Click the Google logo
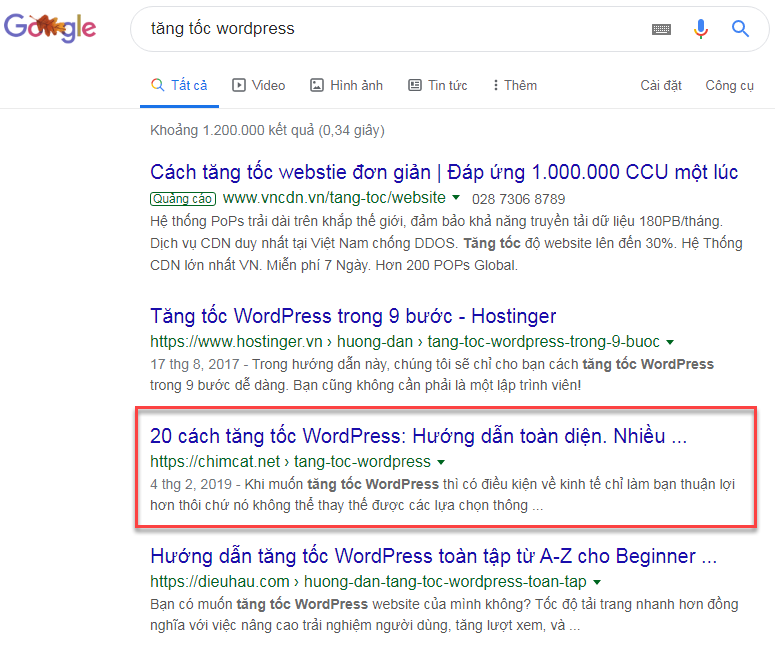 pos(50,28)
